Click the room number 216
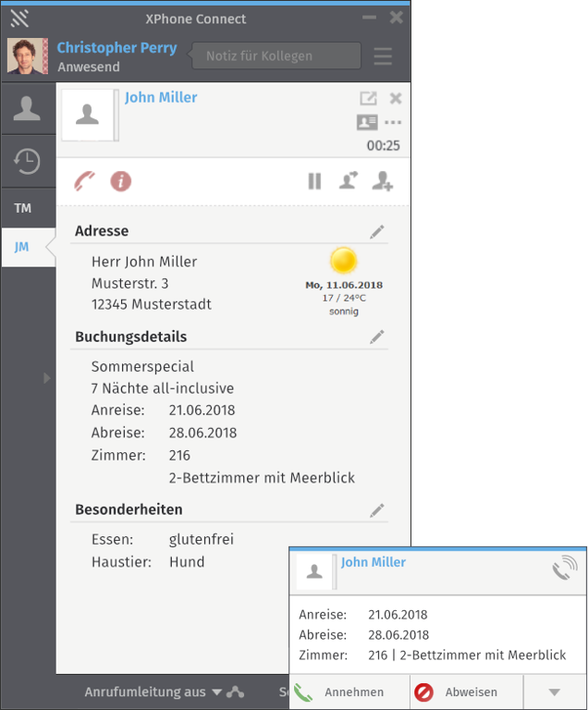The height and width of the screenshot is (710, 588). click(x=179, y=456)
